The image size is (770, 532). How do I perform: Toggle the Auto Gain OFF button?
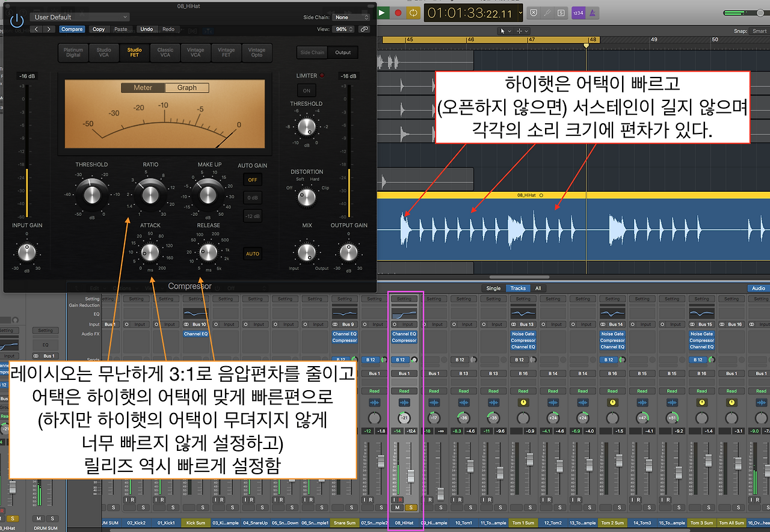(253, 179)
